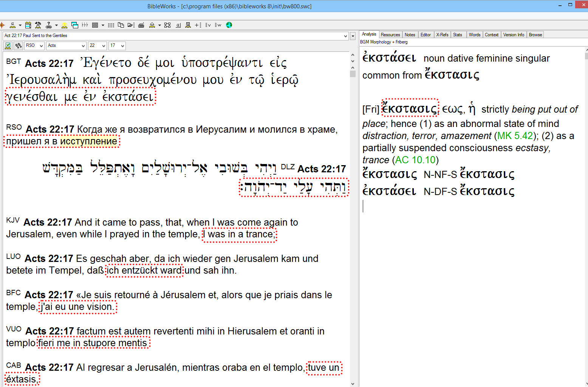Switch to the Analysis tab
The height and width of the screenshot is (387, 588).
369,34
